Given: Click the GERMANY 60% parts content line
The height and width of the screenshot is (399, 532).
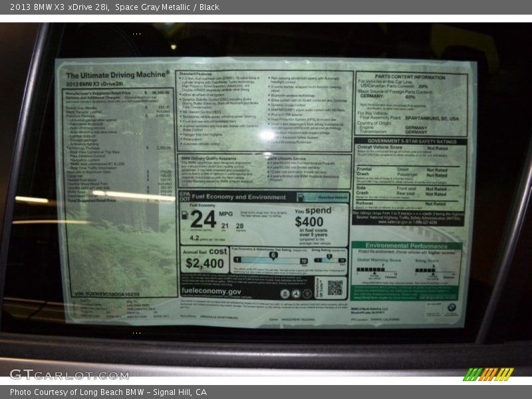Looking at the screenshot, I should (x=388, y=96).
